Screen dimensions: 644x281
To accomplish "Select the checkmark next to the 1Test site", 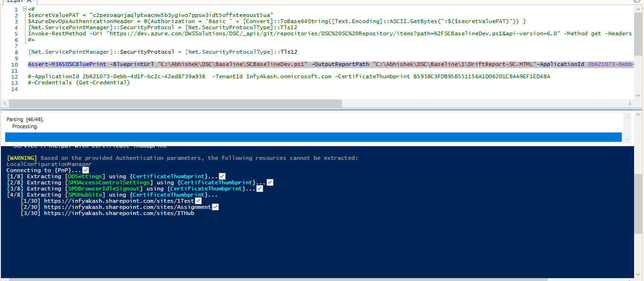I will point(198,200).
